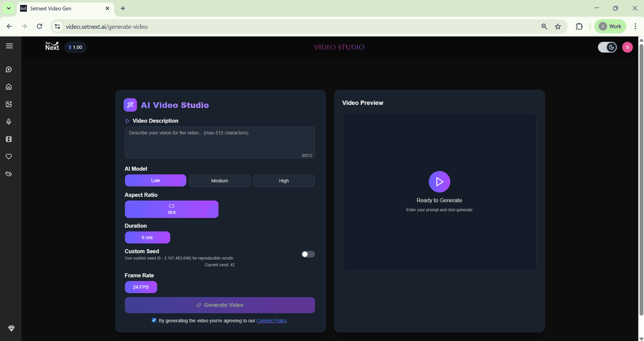
Task: Open the hamburger menu in the sidebar
Action: (x=9, y=46)
